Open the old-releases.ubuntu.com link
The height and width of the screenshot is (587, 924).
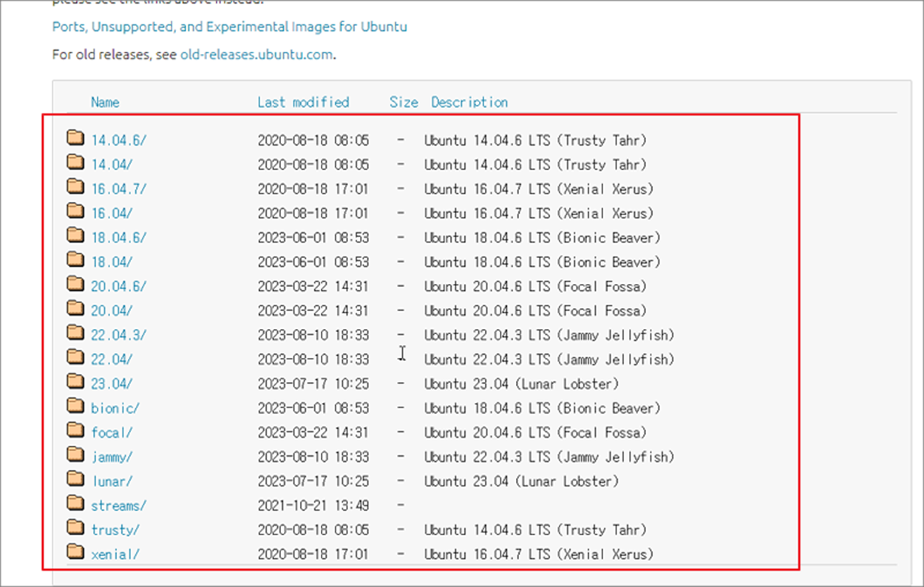coord(257,55)
